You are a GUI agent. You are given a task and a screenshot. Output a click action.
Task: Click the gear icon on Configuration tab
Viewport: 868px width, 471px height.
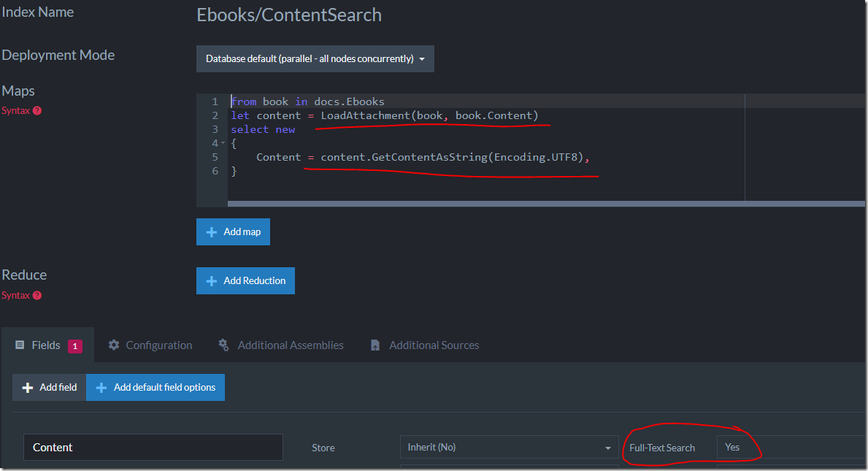pos(114,345)
